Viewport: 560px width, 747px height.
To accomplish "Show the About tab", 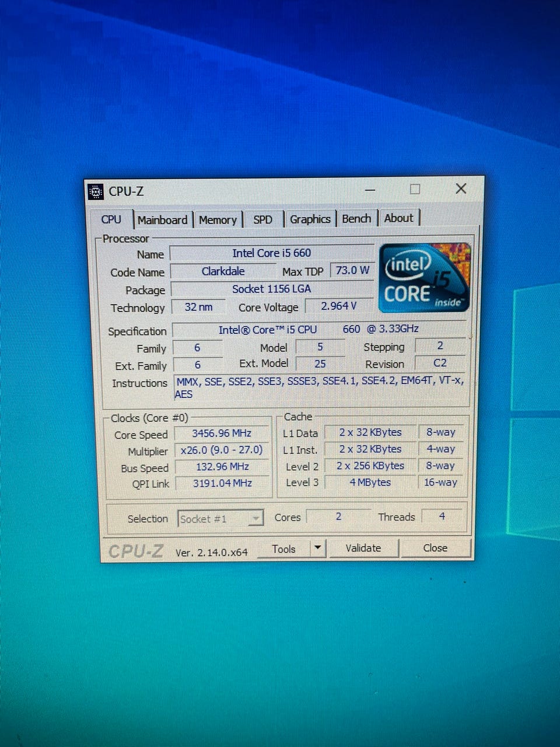I will (x=398, y=218).
